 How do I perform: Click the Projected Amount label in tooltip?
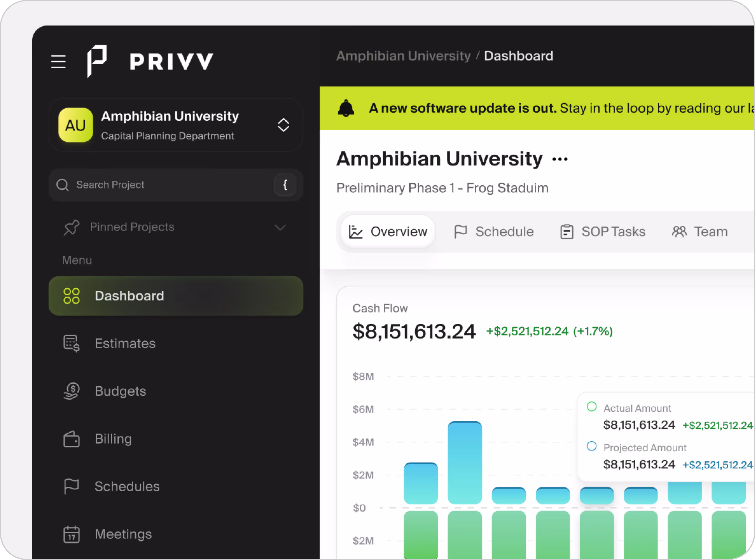coord(645,448)
